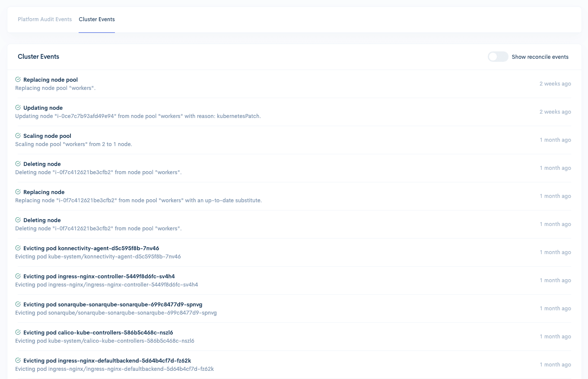The height and width of the screenshot is (379, 588).
Task: Click the "Updating node" event title
Action: coord(43,108)
